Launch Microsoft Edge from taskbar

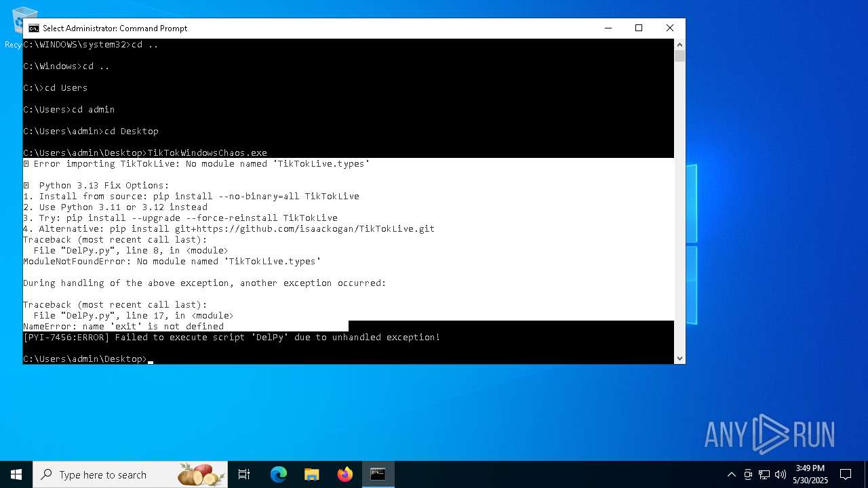pos(279,474)
